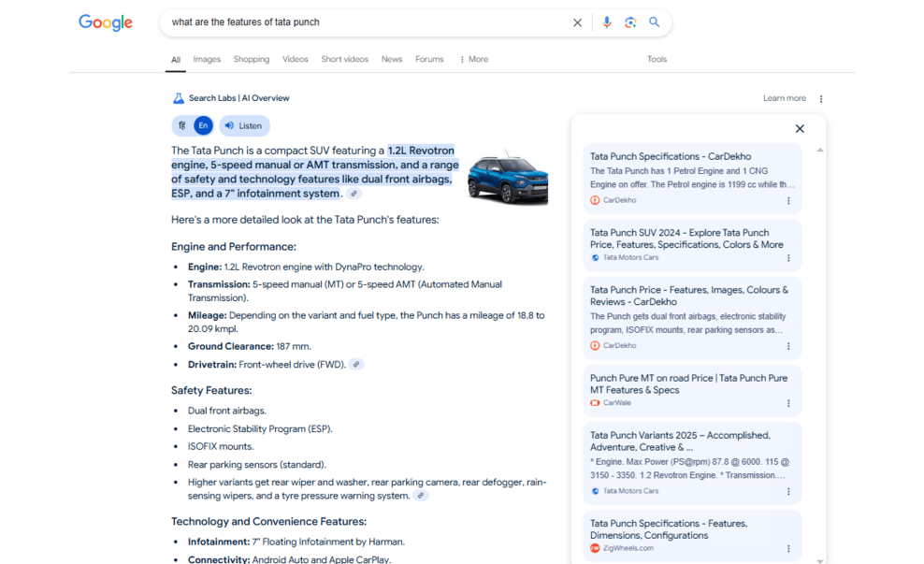Open the Tools options
The height and width of the screenshot is (564, 924).
click(657, 59)
